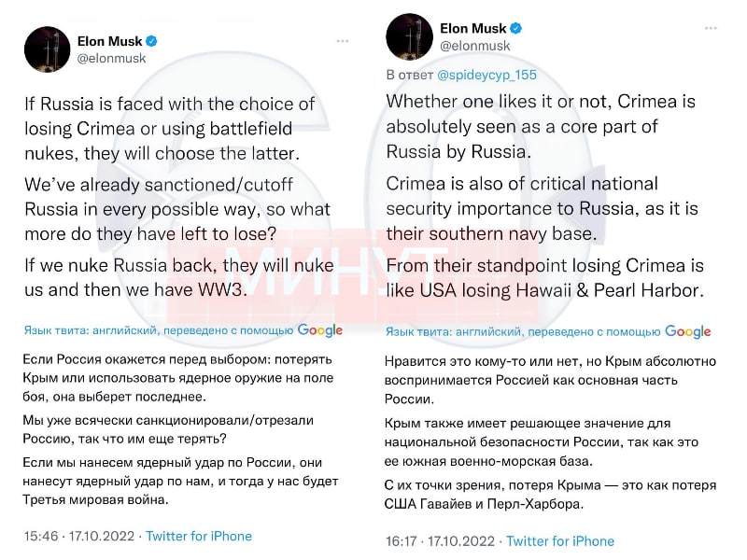The image size is (747, 560).
Task: Open @elonmusk handle on left tweet
Action: pyautogui.click(x=111, y=59)
